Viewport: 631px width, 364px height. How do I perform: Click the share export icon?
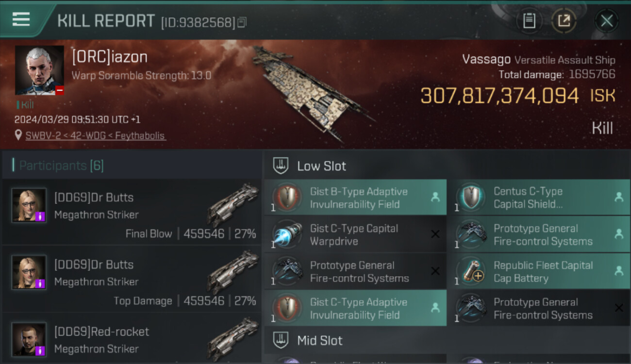(564, 21)
